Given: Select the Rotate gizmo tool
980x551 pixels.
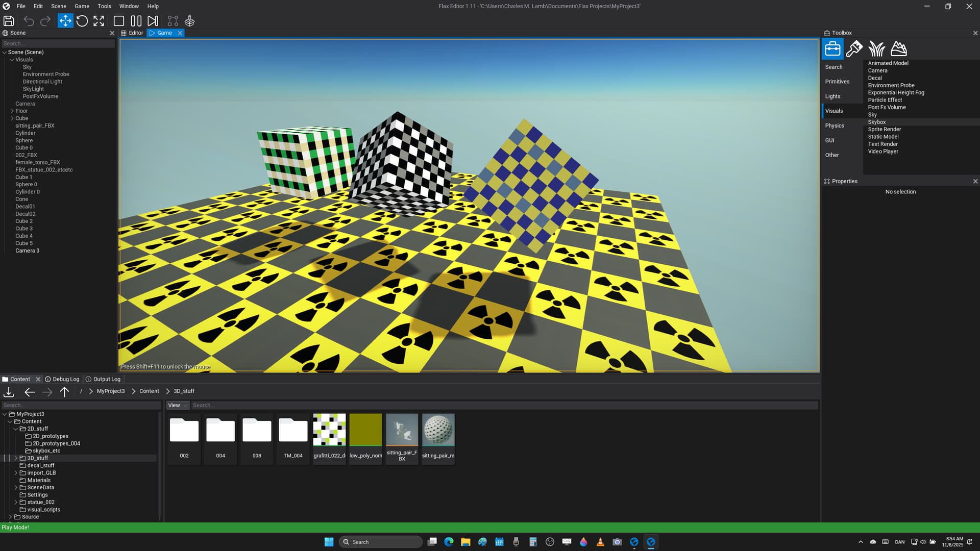Looking at the screenshot, I should 82,21.
